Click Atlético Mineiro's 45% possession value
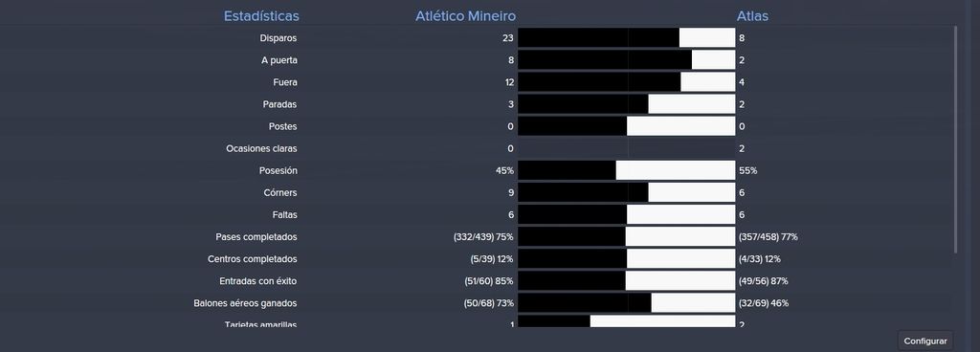Image resolution: width=980 pixels, height=352 pixels. [x=504, y=170]
